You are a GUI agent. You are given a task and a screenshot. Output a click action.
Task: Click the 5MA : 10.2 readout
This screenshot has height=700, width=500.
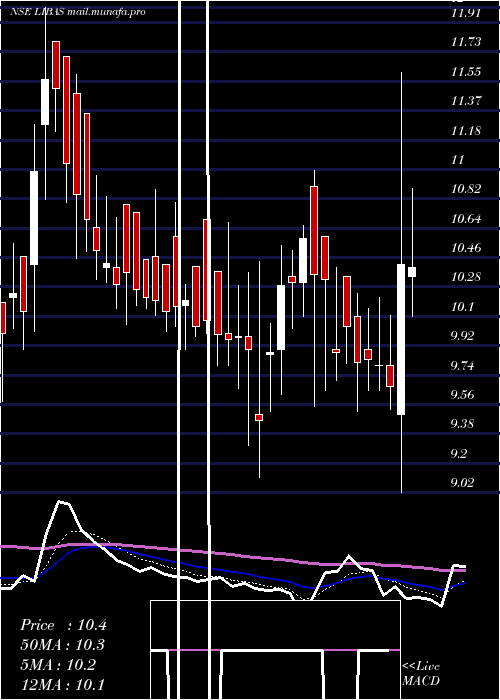58,665
